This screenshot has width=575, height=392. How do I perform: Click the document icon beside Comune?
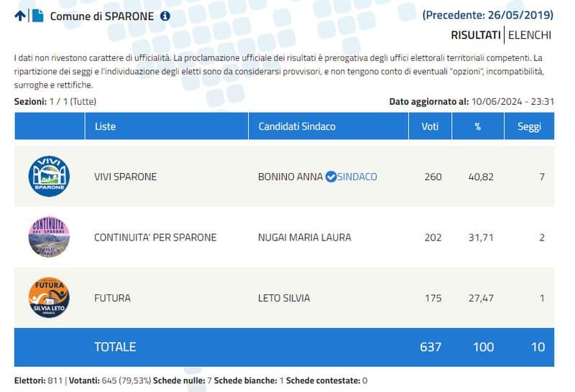37,16
